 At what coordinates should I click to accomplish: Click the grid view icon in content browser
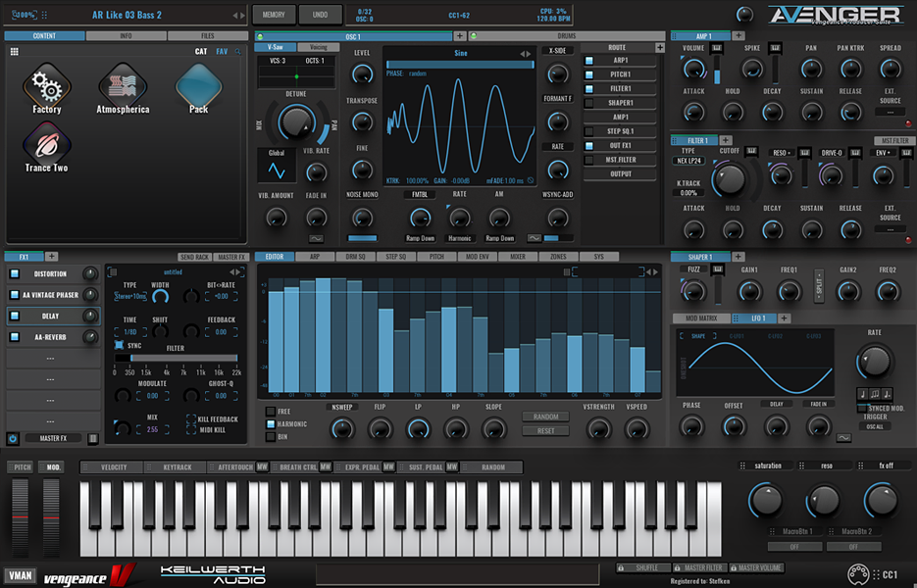15,51
